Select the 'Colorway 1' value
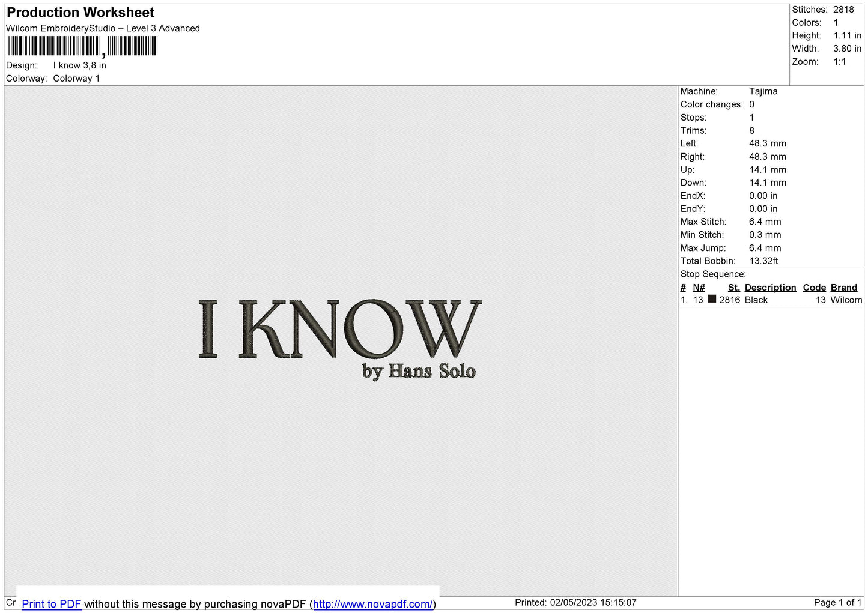 [76, 79]
